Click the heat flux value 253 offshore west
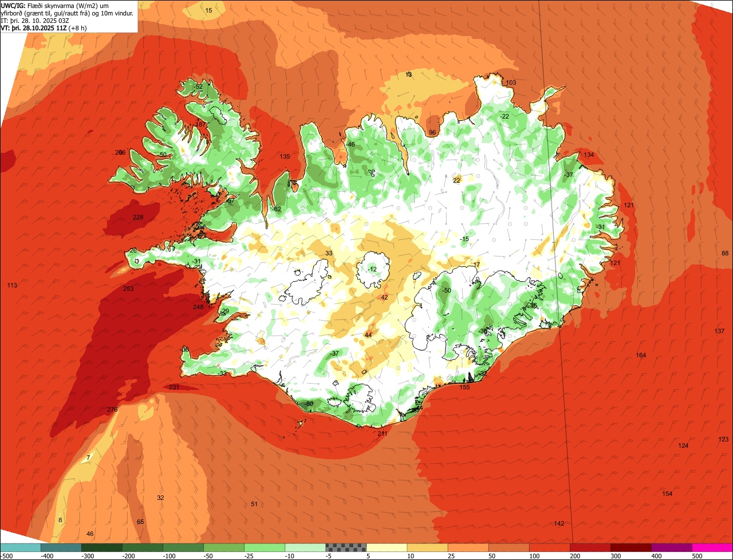This screenshot has width=733, height=560. [128, 289]
